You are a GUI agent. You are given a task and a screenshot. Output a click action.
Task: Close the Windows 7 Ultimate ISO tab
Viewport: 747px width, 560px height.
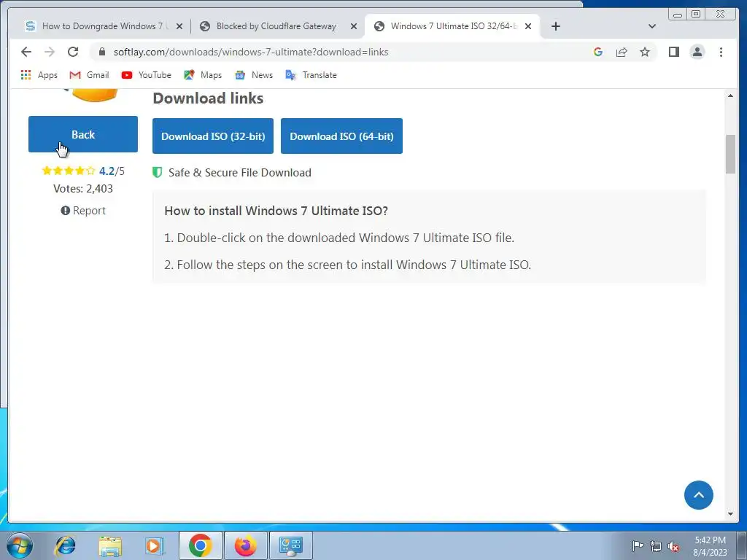[x=528, y=27]
